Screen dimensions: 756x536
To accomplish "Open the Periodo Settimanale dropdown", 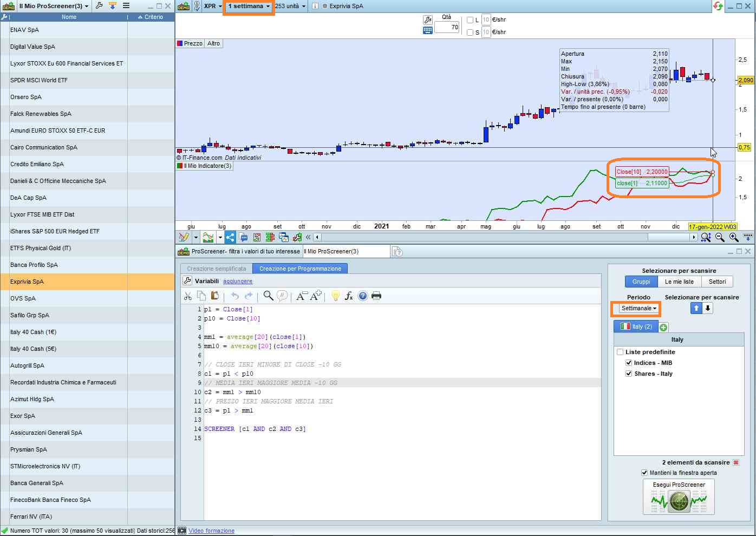I will tap(639, 308).
